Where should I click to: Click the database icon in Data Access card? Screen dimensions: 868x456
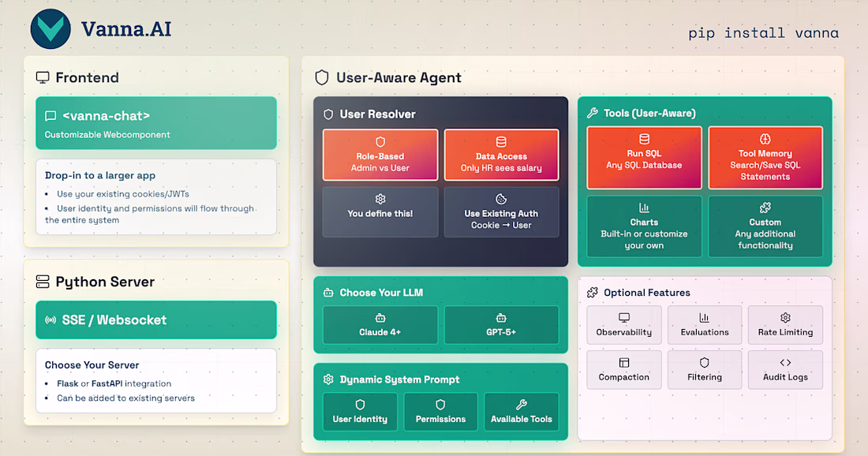(501, 142)
